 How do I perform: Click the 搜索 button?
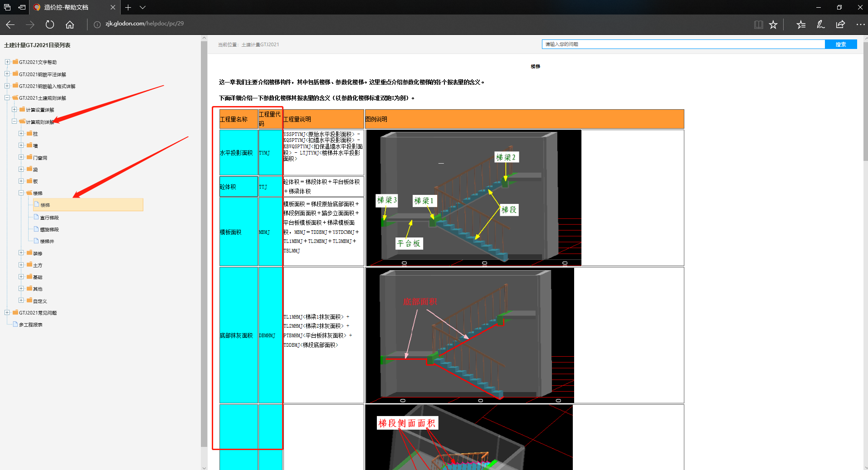coord(841,44)
